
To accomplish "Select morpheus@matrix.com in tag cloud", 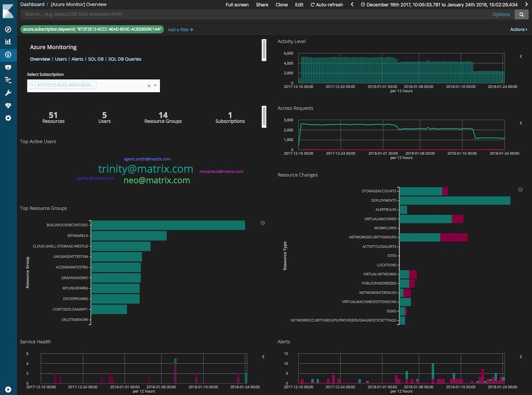I will (x=221, y=171).
